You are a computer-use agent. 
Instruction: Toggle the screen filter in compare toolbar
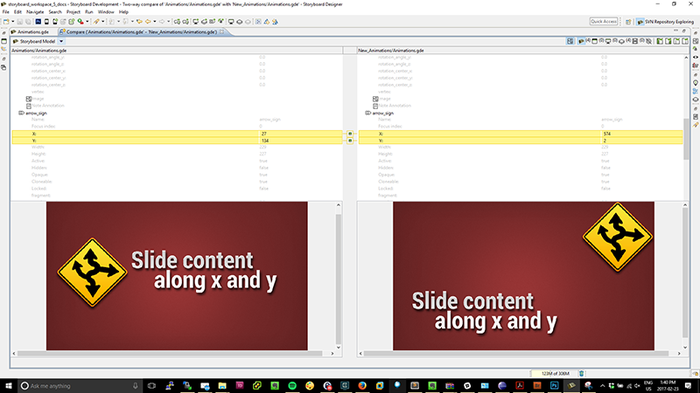(595, 41)
